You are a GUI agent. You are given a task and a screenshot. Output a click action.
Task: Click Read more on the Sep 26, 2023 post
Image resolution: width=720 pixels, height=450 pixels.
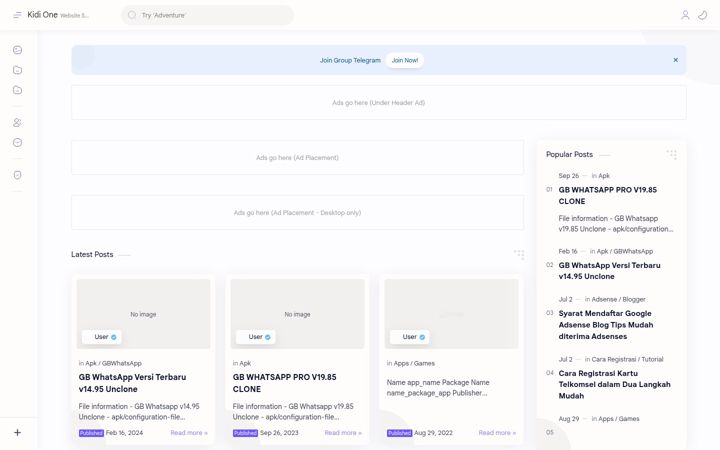[343, 433]
